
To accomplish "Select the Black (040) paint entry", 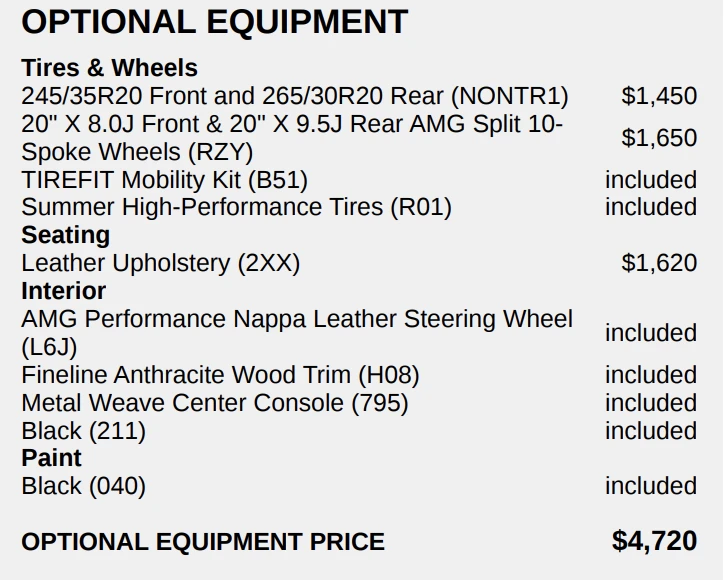I will pyautogui.click(x=83, y=486).
